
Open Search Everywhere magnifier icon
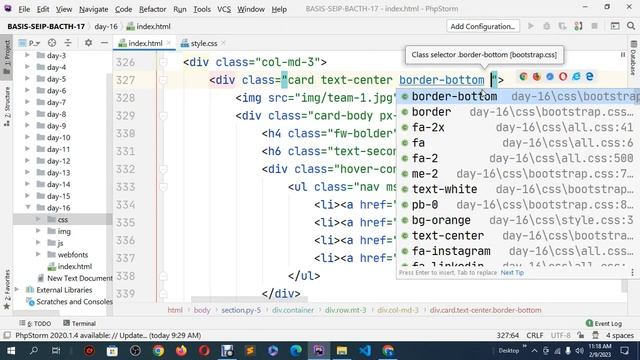[x=631, y=26]
